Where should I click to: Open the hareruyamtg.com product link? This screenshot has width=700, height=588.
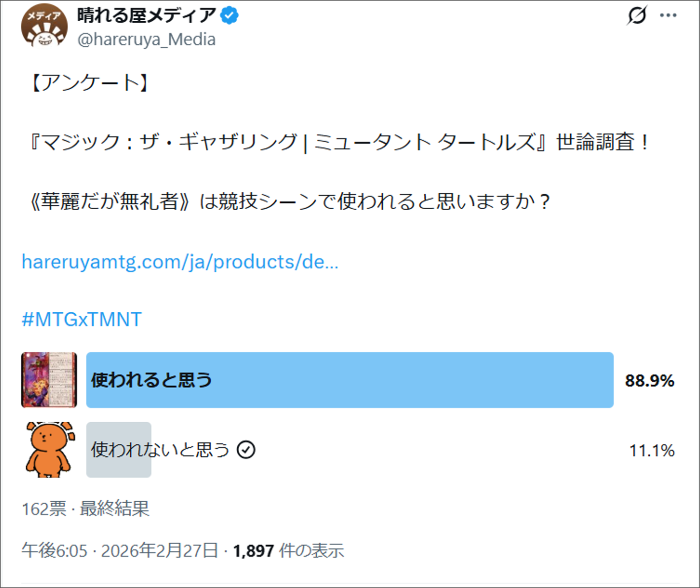(180, 262)
